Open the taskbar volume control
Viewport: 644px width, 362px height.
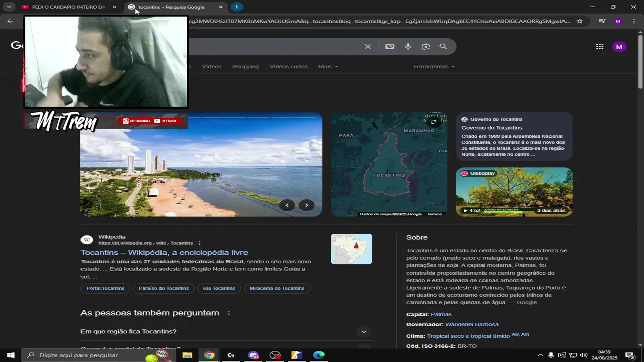pyautogui.click(x=584, y=355)
